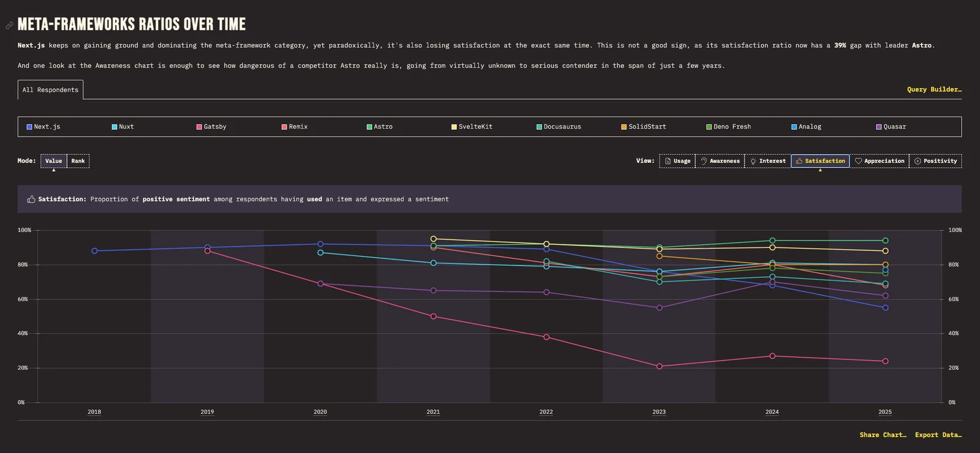Click the Satisfaction view thumbs-up icon

799,161
